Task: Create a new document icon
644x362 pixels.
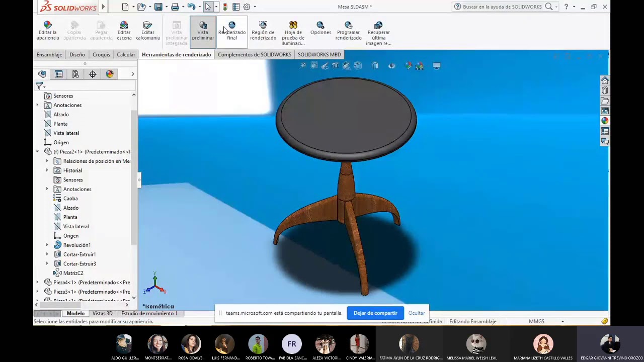Action: (x=125, y=7)
